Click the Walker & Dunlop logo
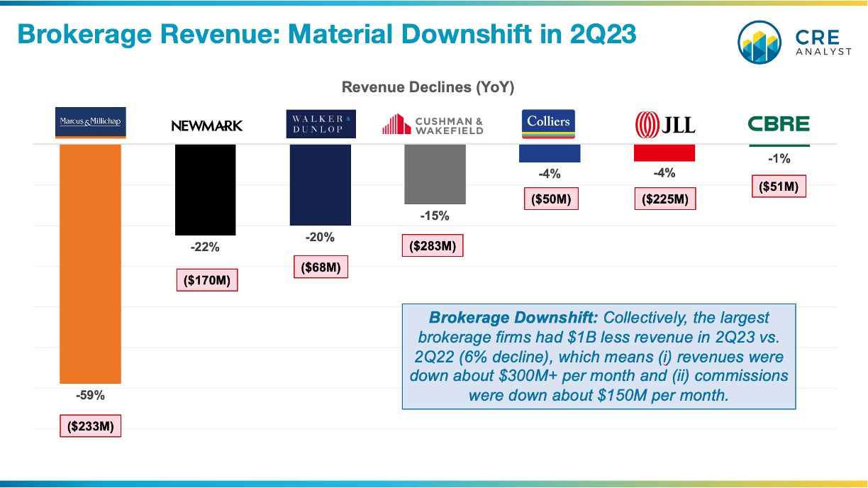Viewport: 868px width, 488px height. [321, 123]
